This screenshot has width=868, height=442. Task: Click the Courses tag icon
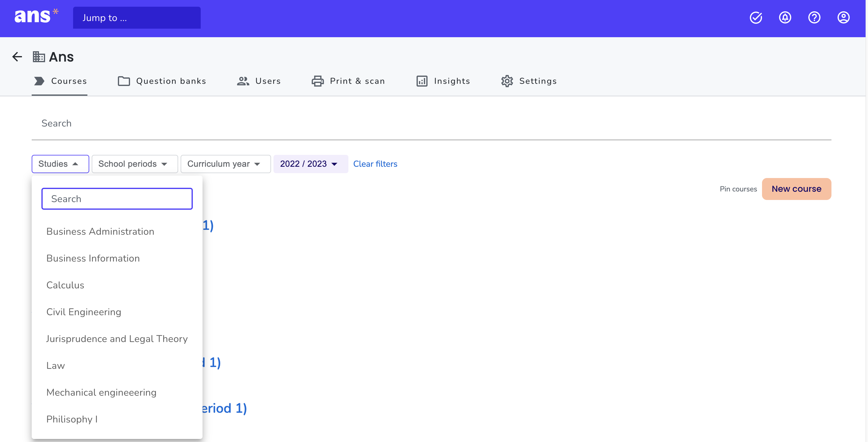point(39,81)
